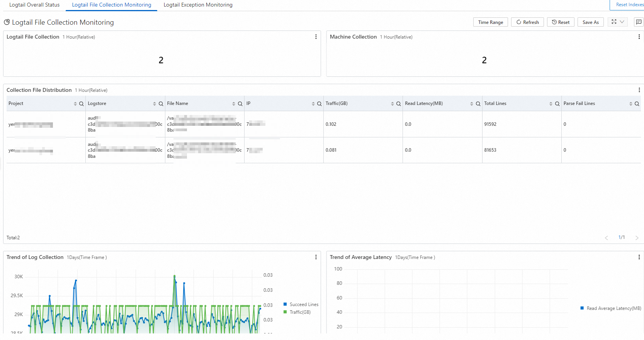Click the Time Range button
The height and width of the screenshot is (340, 644).
[490, 22]
